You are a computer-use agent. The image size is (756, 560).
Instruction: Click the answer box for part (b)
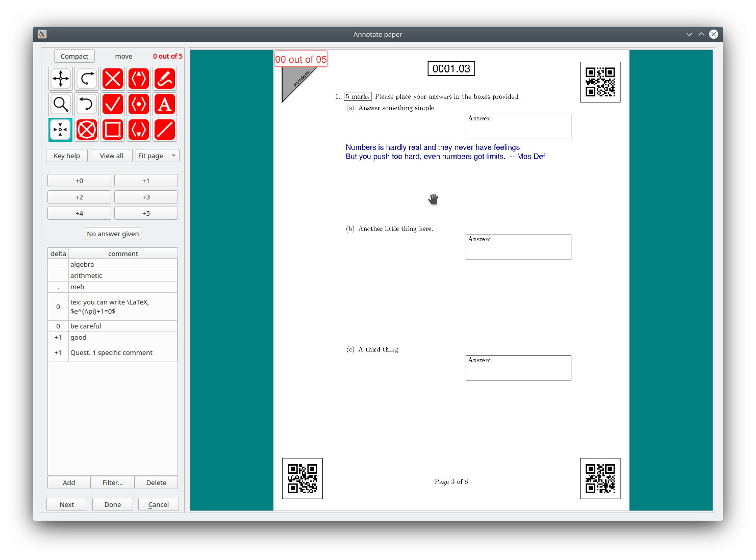click(x=518, y=247)
